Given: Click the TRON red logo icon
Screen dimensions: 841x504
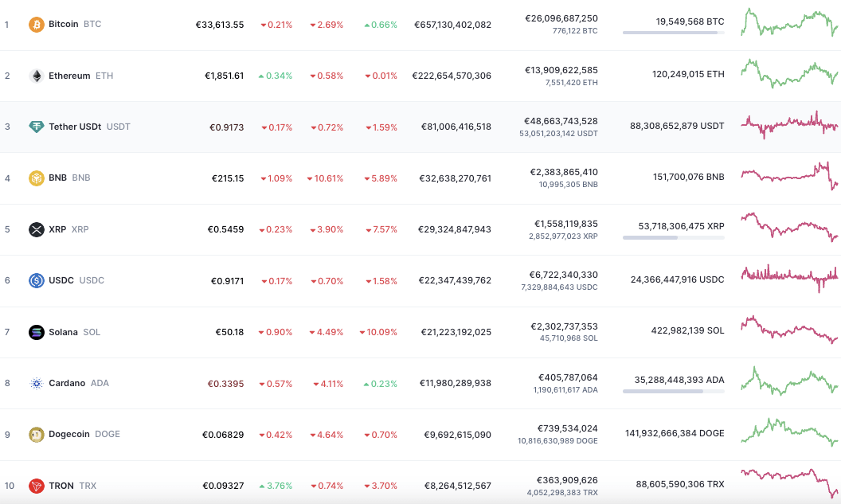Looking at the screenshot, I should click(37, 486).
